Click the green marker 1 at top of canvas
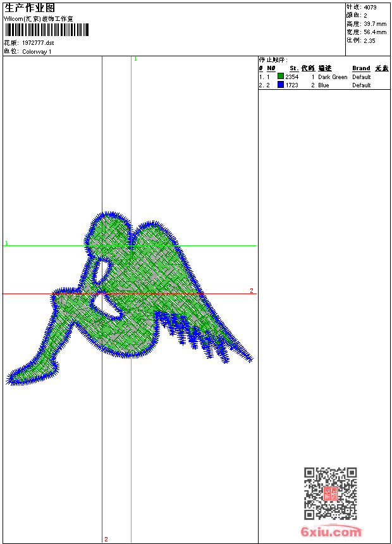392x544 pixels. (135, 59)
